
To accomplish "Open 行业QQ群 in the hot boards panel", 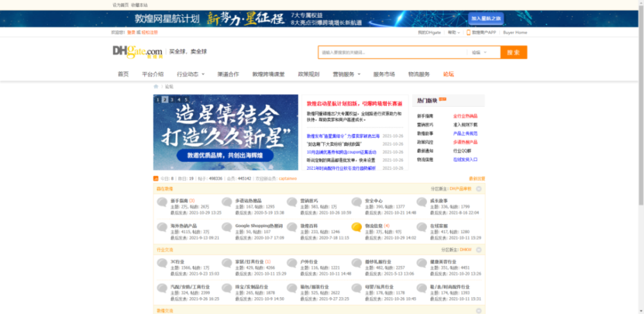I will click(x=462, y=151).
